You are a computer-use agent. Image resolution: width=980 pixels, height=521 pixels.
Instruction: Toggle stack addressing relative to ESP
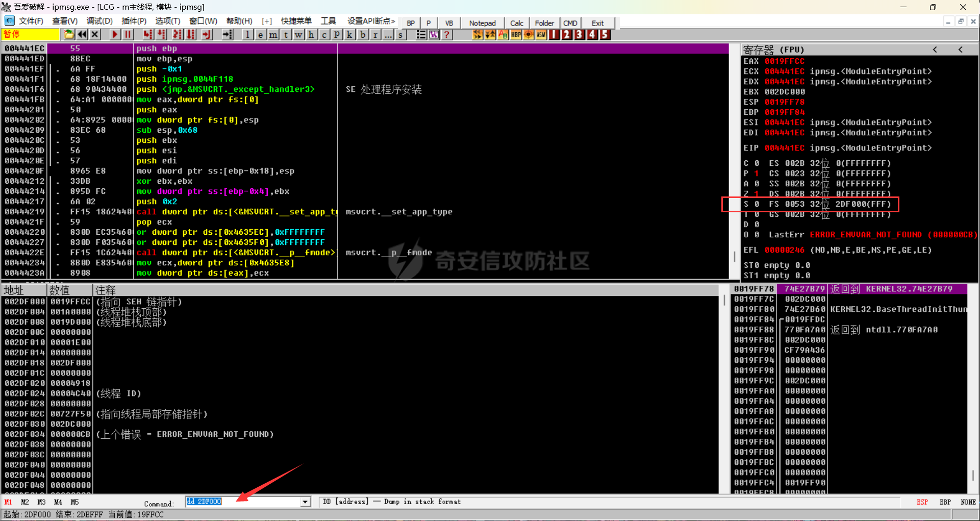coord(922,502)
